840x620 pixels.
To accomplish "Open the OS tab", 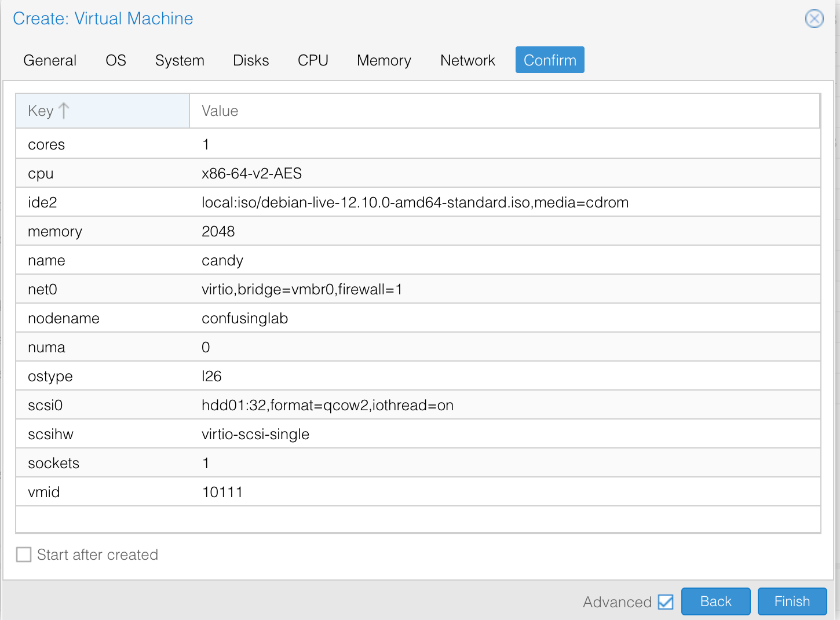I will [x=116, y=60].
